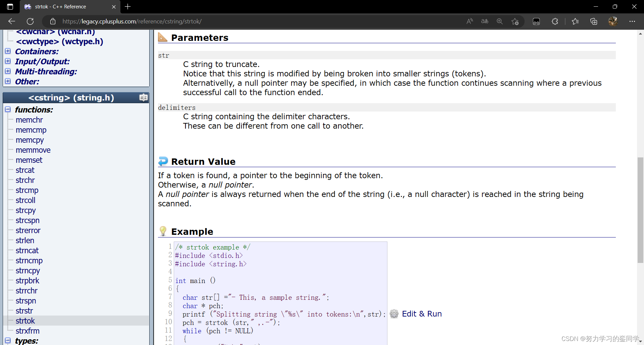Image resolution: width=644 pixels, height=345 pixels.
Task: Click the translate page icon
Action: click(485, 21)
